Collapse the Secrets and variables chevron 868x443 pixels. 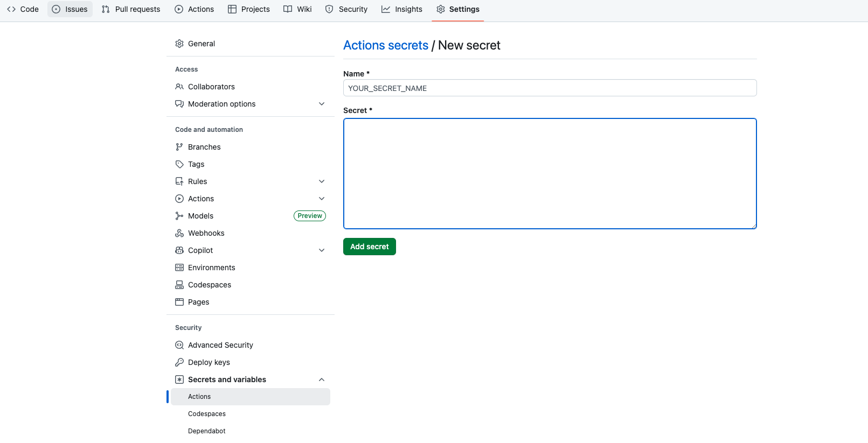322,379
